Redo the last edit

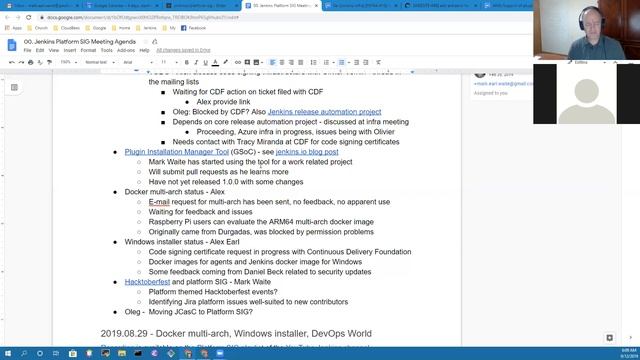21,62
